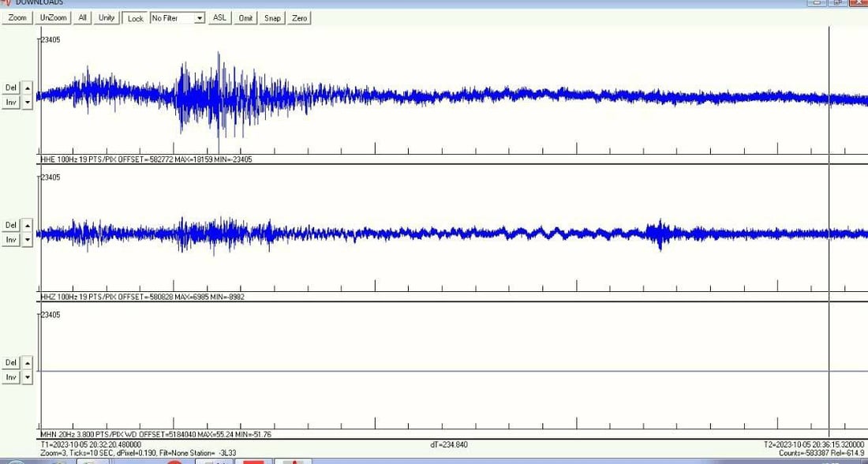The width and height of the screenshot is (868, 464).
Task: Delete the HHZ channel trace with Del
Action: click(x=11, y=226)
